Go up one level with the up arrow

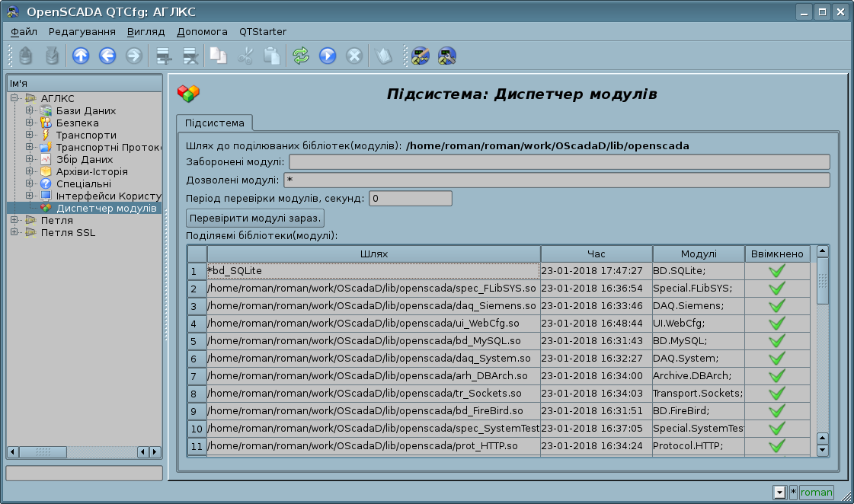(81, 56)
